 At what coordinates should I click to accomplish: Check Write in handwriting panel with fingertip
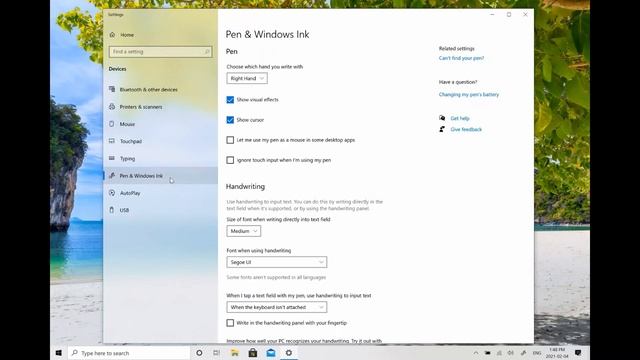pyautogui.click(x=230, y=323)
